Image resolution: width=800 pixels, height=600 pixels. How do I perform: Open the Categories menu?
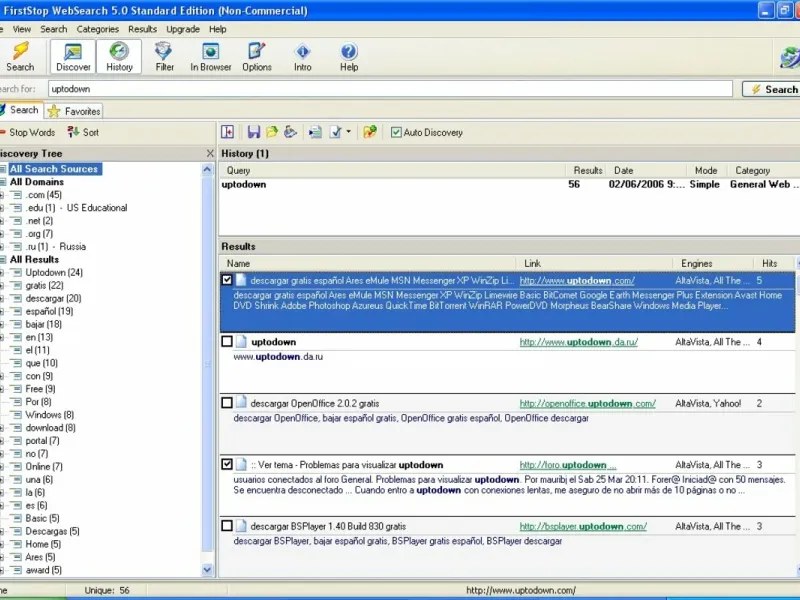coord(97,29)
